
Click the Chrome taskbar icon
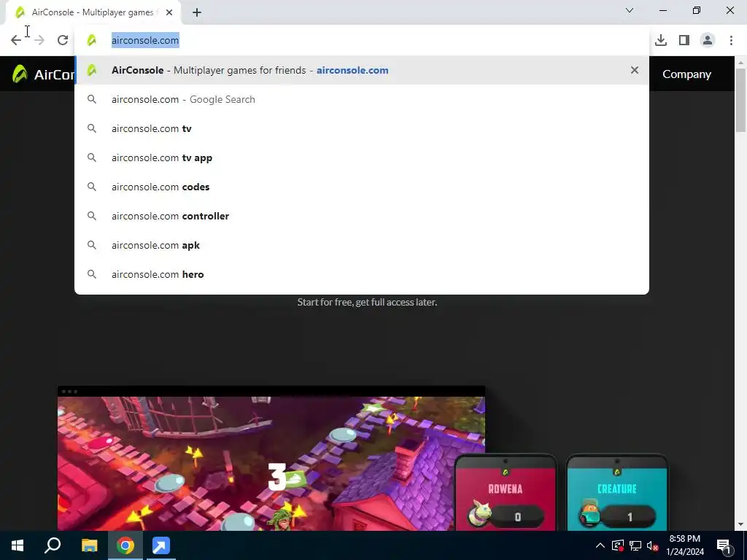coord(125,545)
